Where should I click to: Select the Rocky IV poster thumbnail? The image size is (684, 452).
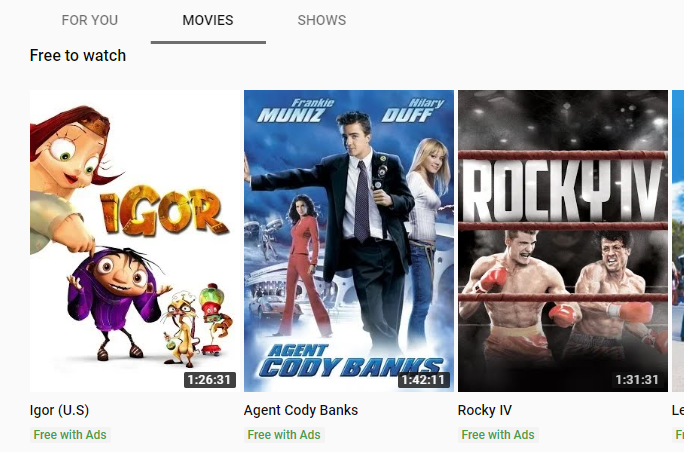[563, 241]
